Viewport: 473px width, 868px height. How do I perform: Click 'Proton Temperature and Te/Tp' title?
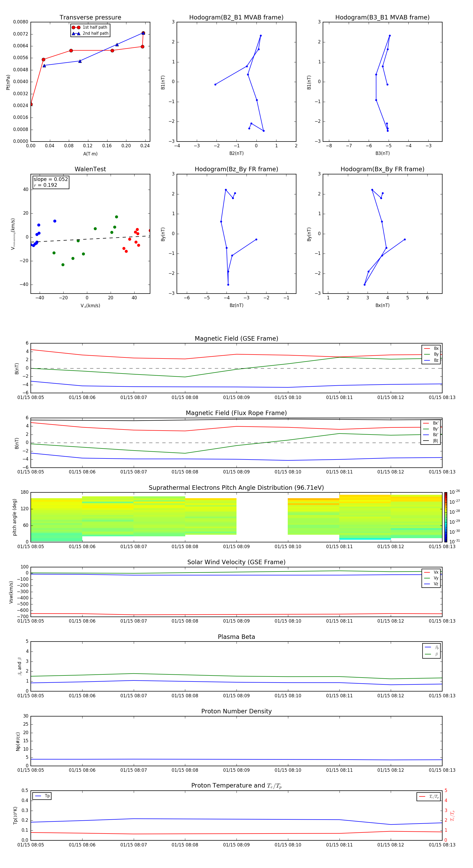point(236,786)
